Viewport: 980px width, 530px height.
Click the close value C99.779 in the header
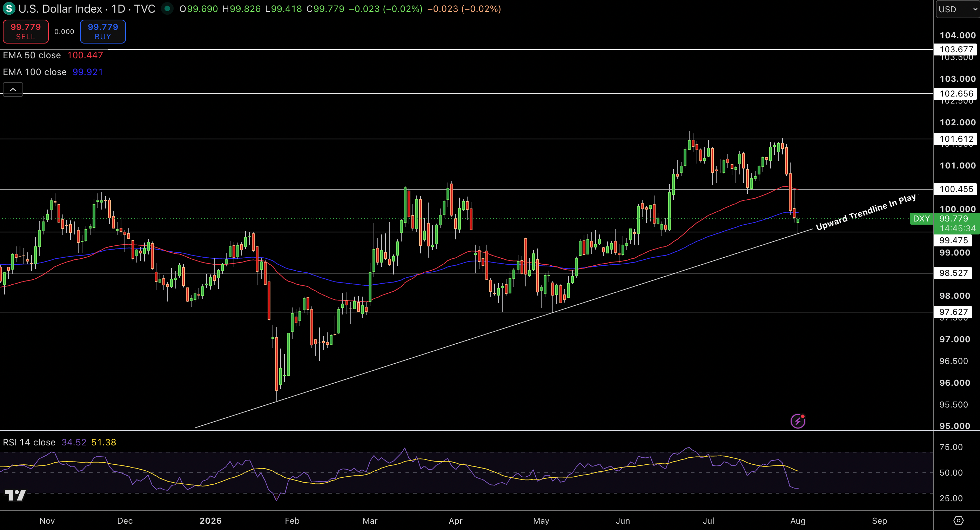(325, 9)
